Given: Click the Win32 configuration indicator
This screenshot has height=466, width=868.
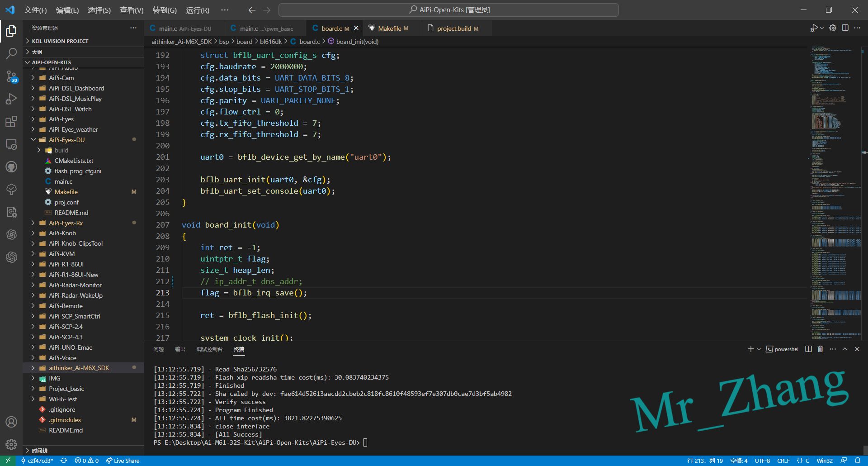Looking at the screenshot, I should click(825, 461).
